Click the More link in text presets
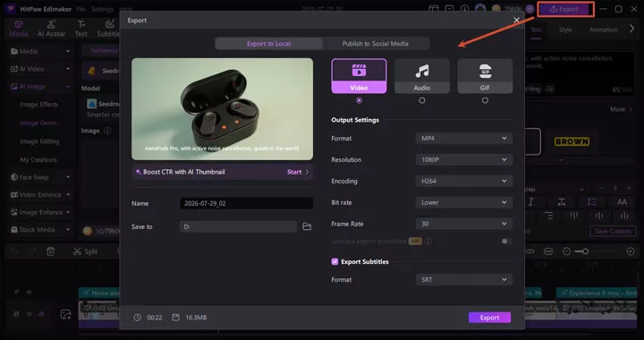The width and height of the screenshot is (644, 340). coord(623,109)
